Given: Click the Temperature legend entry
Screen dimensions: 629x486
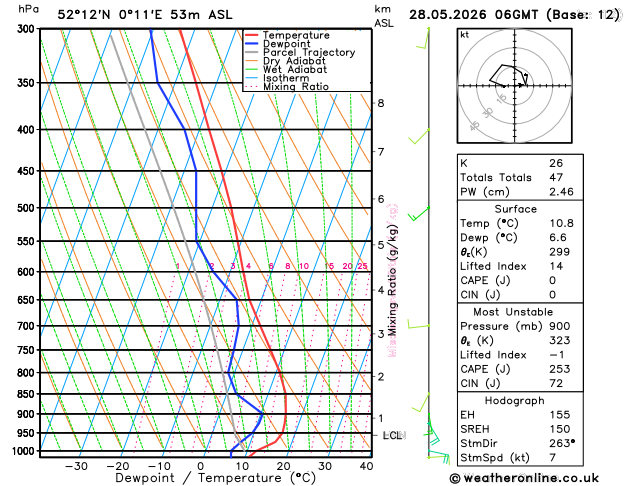Looking at the screenshot, I should coord(287,35).
